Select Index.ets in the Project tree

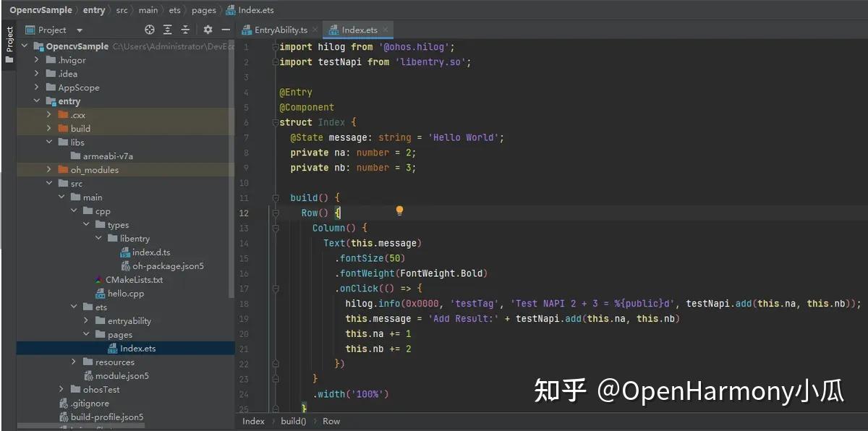coord(139,348)
